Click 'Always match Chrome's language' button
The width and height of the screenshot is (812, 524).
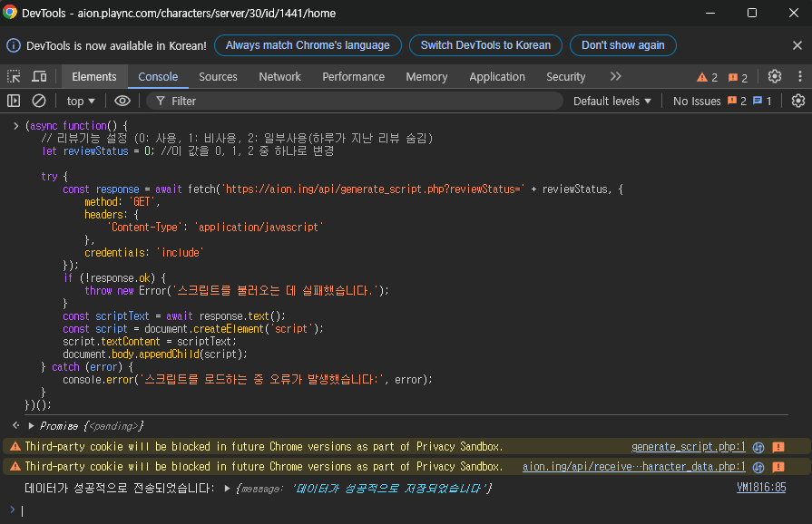point(308,45)
